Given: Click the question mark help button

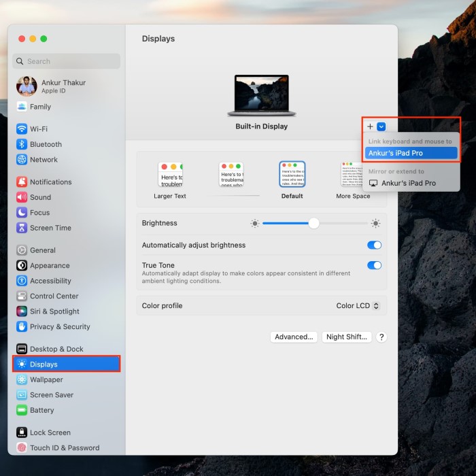Looking at the screenshot, I should coord(381,337).
